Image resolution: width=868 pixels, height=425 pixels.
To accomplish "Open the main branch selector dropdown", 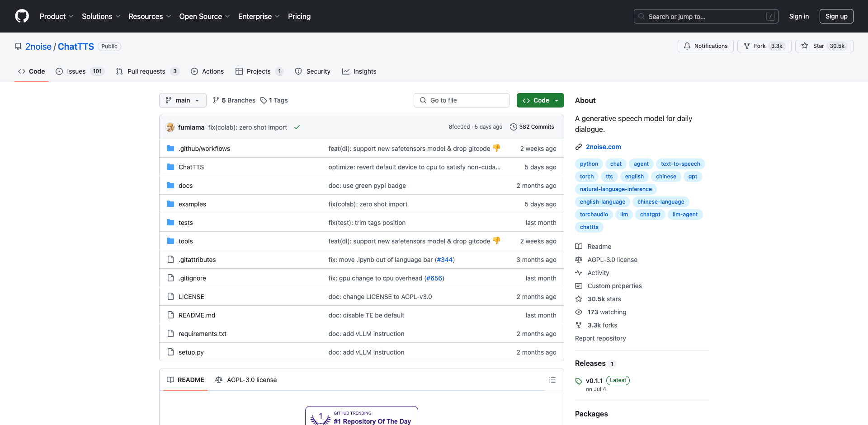I will point(183,100).
